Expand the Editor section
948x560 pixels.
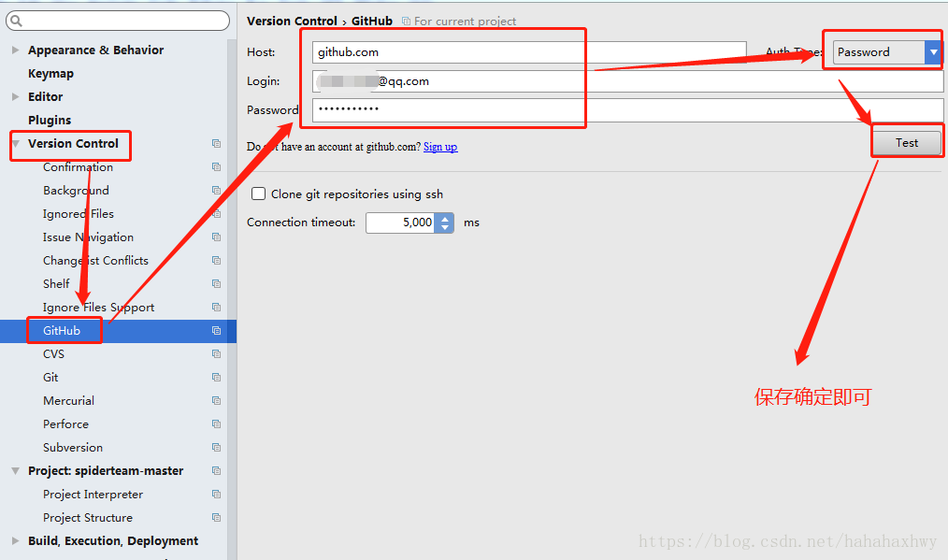[x=16, y=96]
